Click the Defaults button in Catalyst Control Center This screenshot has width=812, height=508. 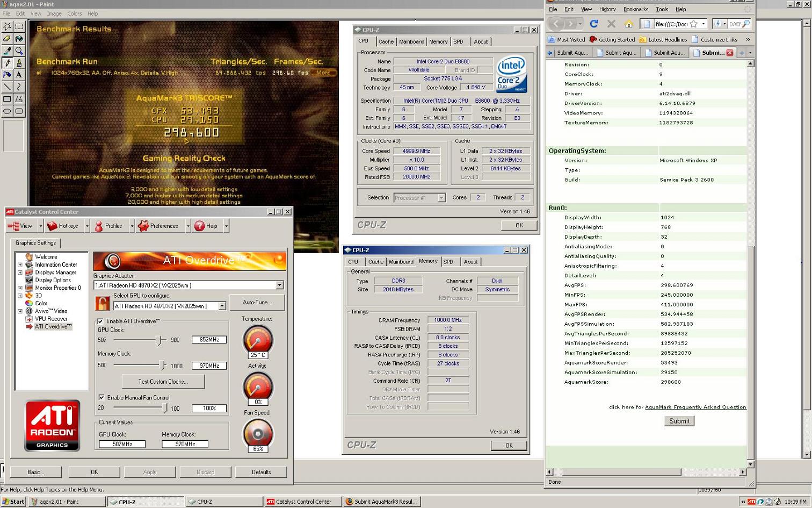(261, 472)
